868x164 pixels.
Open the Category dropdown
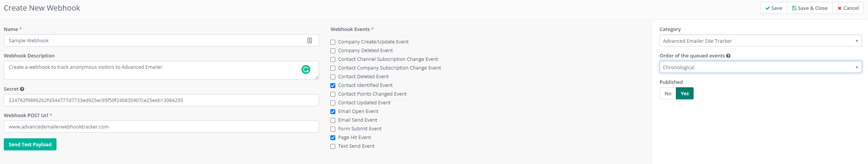point(760,41)
